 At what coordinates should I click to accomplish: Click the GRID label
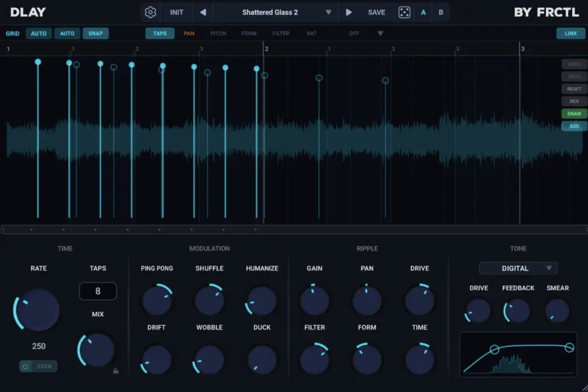click(13, 33)
